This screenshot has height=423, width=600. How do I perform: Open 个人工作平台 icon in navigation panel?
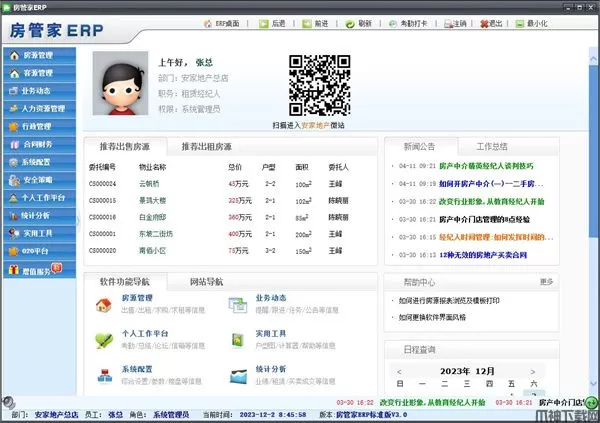(x=102, y=340)
